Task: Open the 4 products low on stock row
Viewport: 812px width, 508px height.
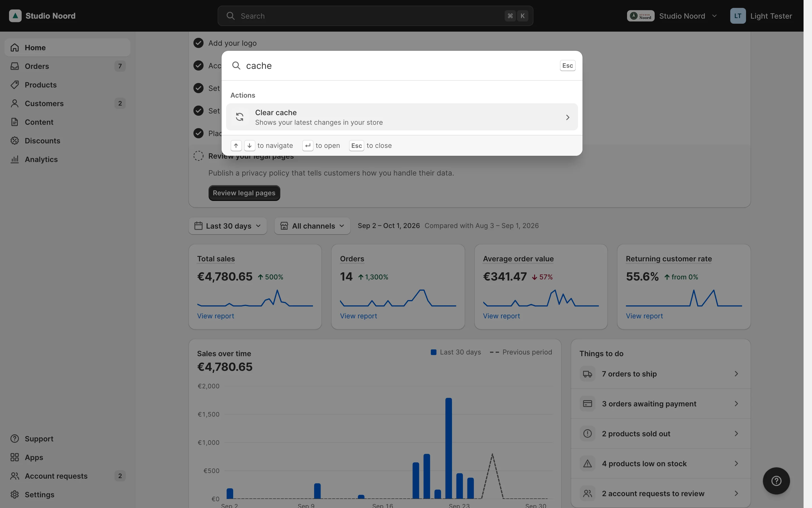Action: 661,463
